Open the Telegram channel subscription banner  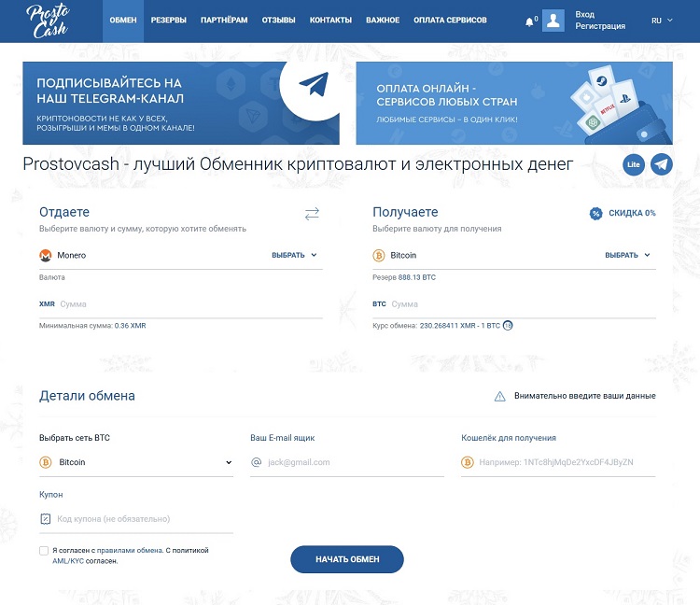point(181,103)
